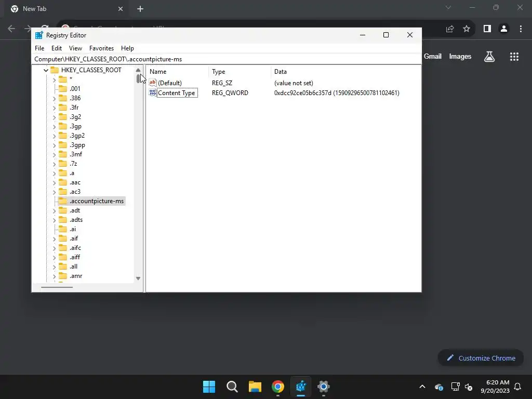
Task: Open the Help menu in Registry Editor
Action: coord(127,48)
